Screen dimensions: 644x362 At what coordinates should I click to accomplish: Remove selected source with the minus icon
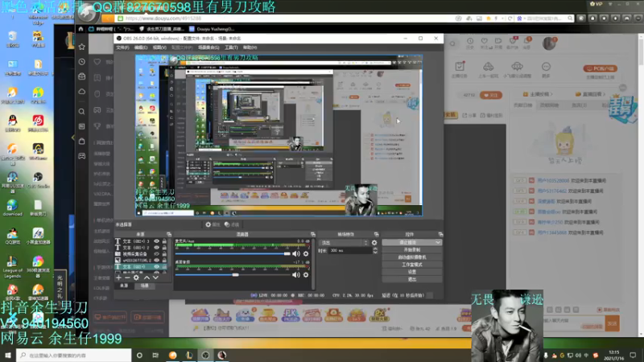[x=127, y=278]
